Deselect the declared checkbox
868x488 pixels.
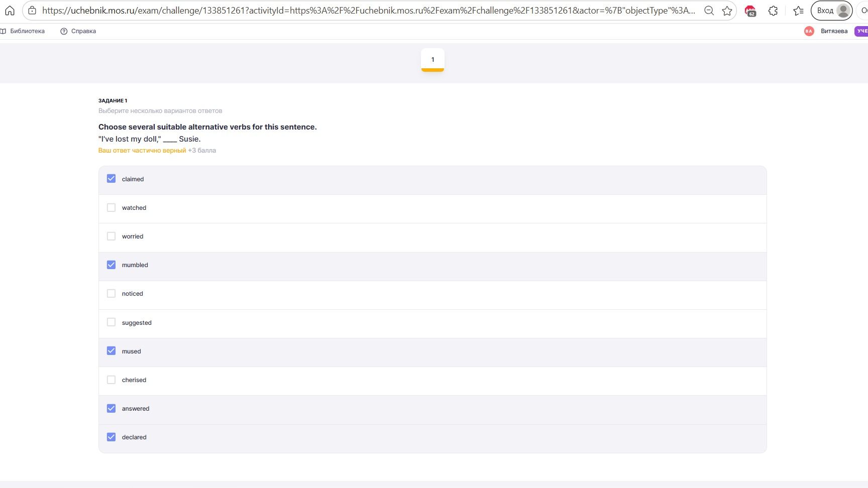pyautogui.click(x=111, y=437)
